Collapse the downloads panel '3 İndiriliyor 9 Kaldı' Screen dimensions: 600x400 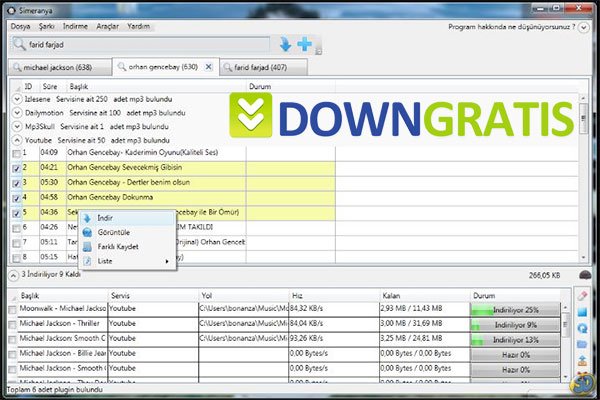(13, 275)
